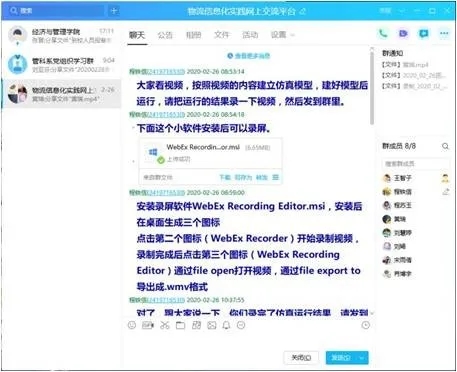Switch to the 公告 tab
This screenshot has height=372, width=457.
point(165,35)
